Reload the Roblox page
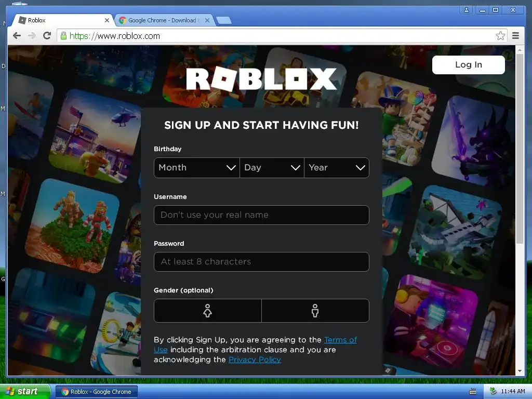This screenshot has height=399, width=532. tap(47, 36)
